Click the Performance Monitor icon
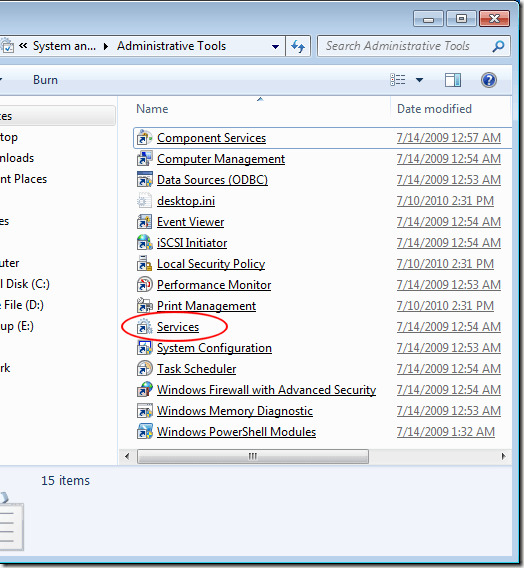The height and width of the screenshot is (568, 524). (145, 285)
